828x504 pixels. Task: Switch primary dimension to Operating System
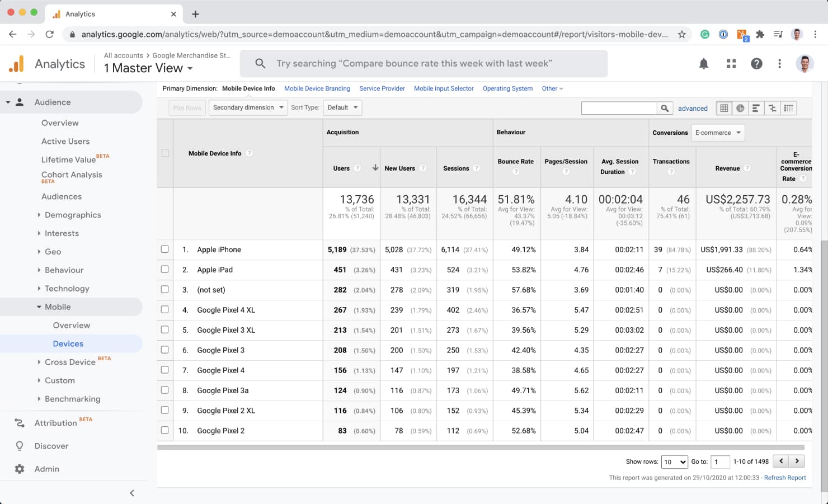click(x=507, y=88)
